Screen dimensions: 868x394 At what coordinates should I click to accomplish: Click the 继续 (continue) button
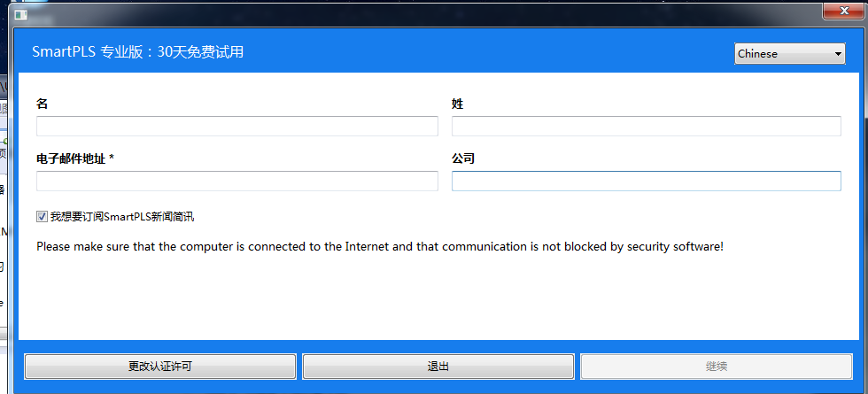[717, 367]
